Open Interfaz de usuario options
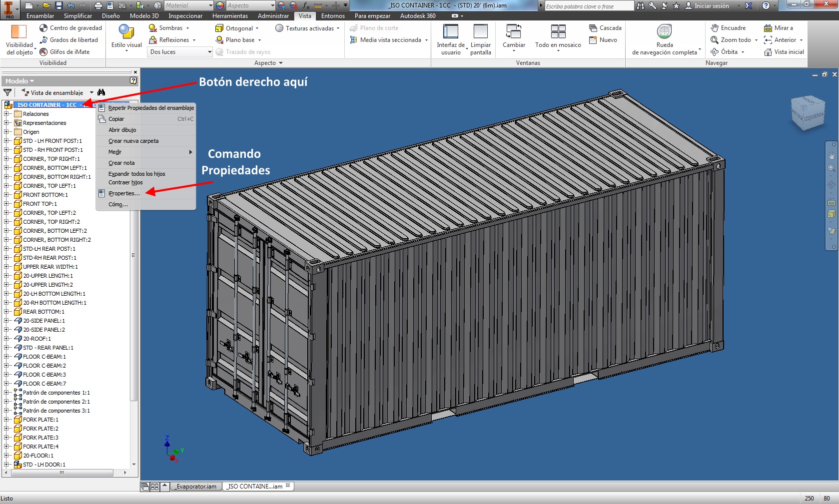The image size is (839, 504). pyautogui.click(x=451, y=39)
